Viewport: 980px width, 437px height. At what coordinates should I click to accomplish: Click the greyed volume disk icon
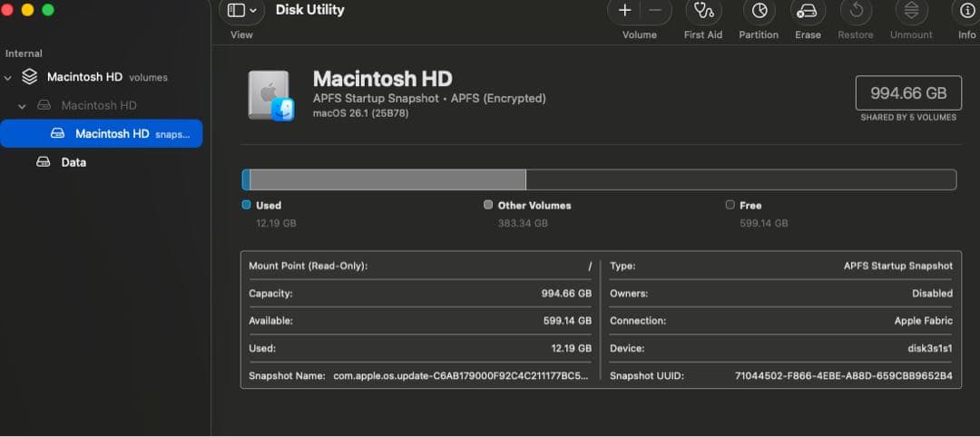44,105
